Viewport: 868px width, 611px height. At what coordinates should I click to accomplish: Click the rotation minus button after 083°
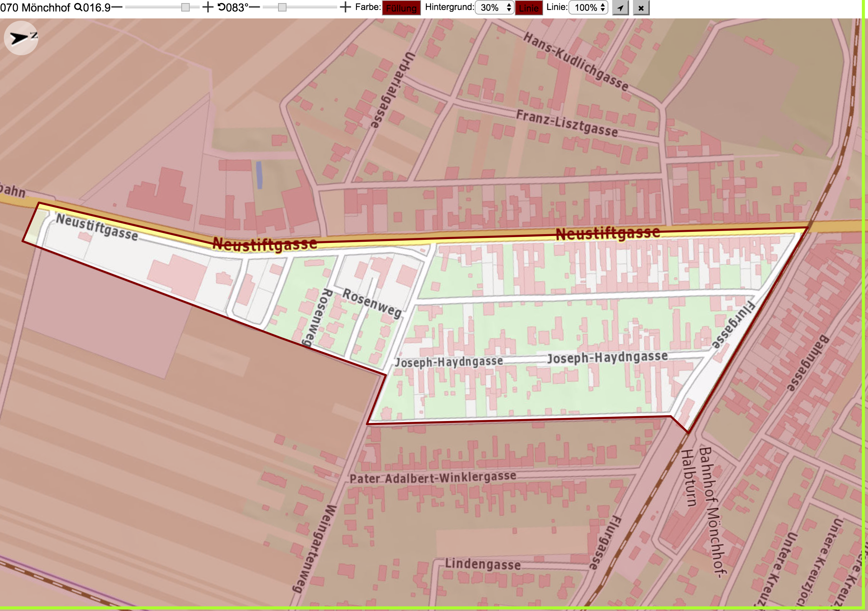click(254, 7)
